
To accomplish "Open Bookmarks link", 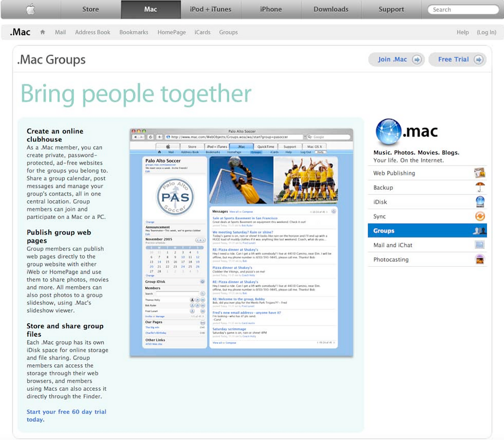I will pyautogui.click(x=134, y=32).
